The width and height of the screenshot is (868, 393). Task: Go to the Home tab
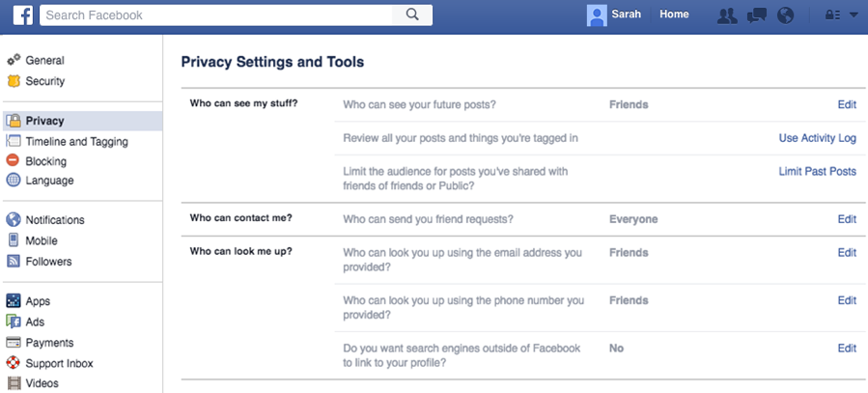coord(674,14)
